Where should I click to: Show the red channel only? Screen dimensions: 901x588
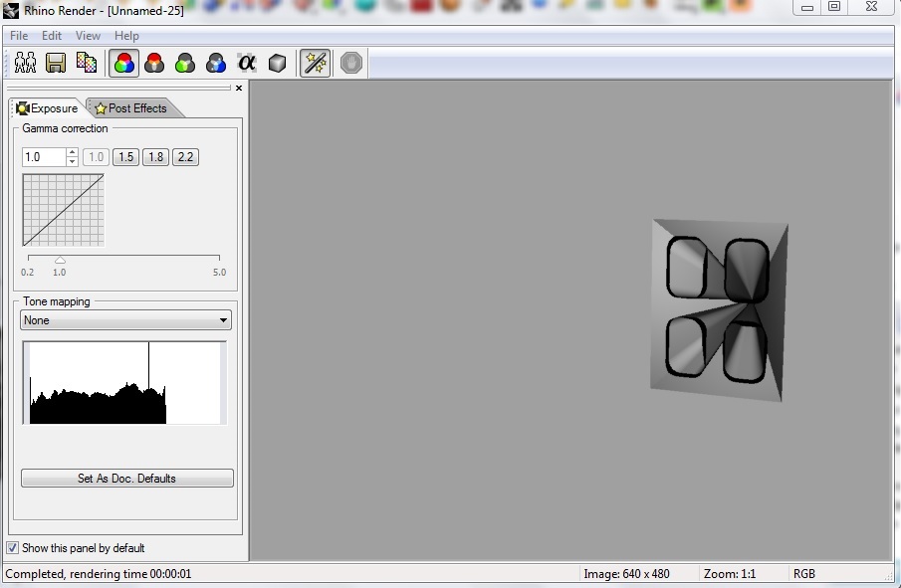click(154, 63)
